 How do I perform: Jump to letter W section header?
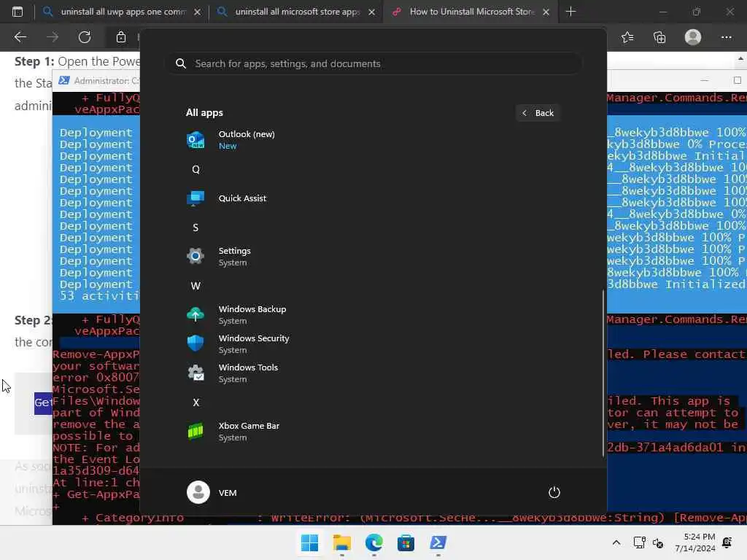196,286
